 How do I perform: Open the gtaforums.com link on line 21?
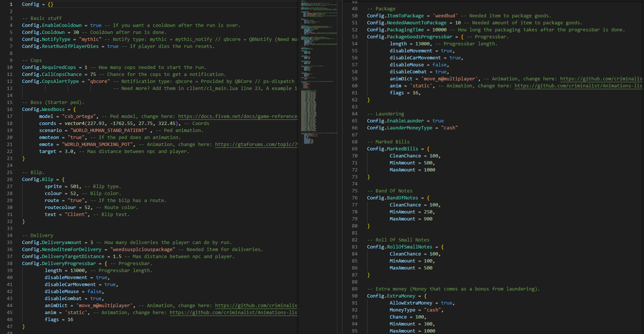pyautogui.click(x=256, y=145)
